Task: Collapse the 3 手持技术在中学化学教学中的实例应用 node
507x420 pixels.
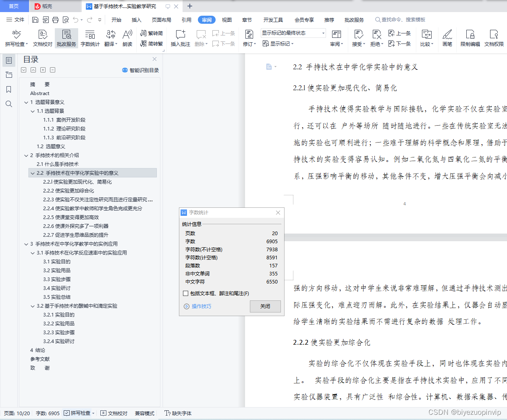Action: 26,244
